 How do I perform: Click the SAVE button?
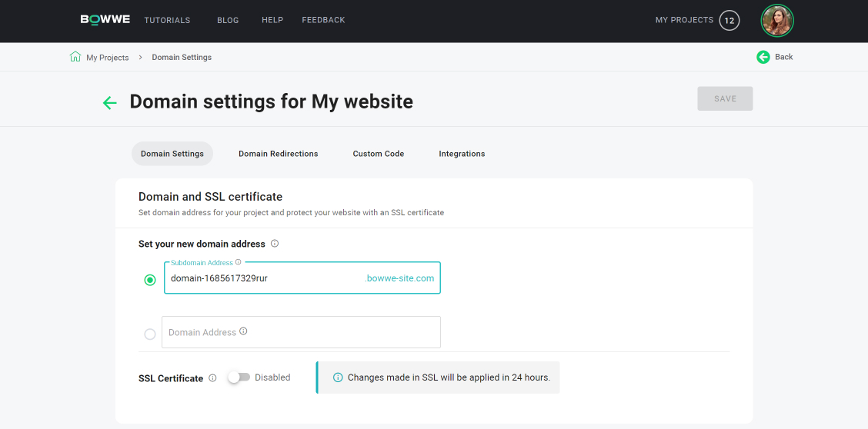[x=725, y=98]
